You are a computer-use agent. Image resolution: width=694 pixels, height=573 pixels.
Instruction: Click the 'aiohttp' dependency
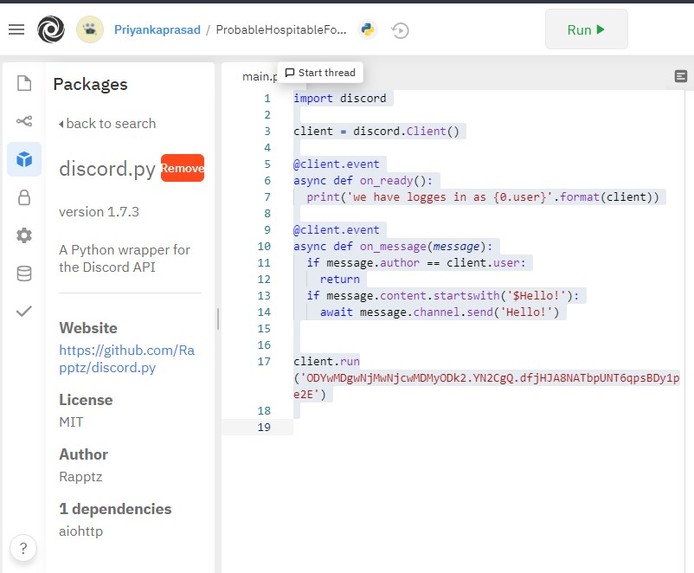pyautogui.click(x=81, y=531)
